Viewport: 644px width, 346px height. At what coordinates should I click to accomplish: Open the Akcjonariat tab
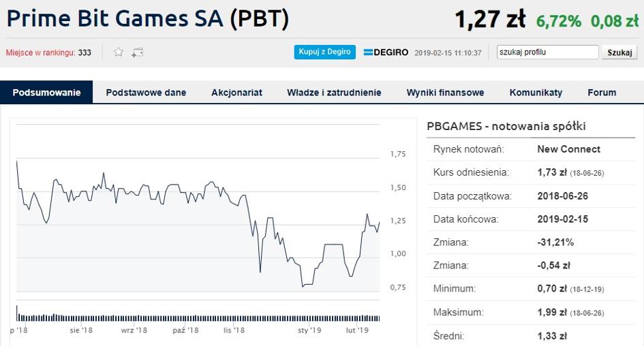(x=236, y=93)
